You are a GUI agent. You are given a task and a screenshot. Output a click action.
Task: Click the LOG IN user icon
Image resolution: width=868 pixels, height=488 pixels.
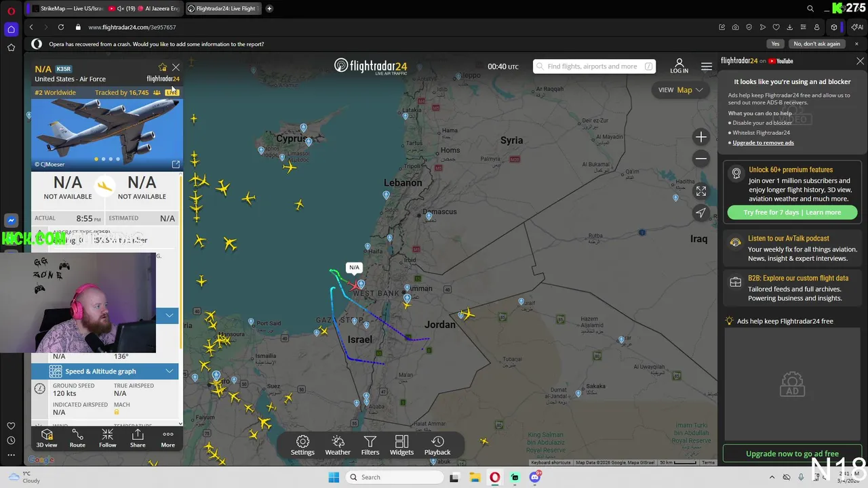(x=679, y=66)
